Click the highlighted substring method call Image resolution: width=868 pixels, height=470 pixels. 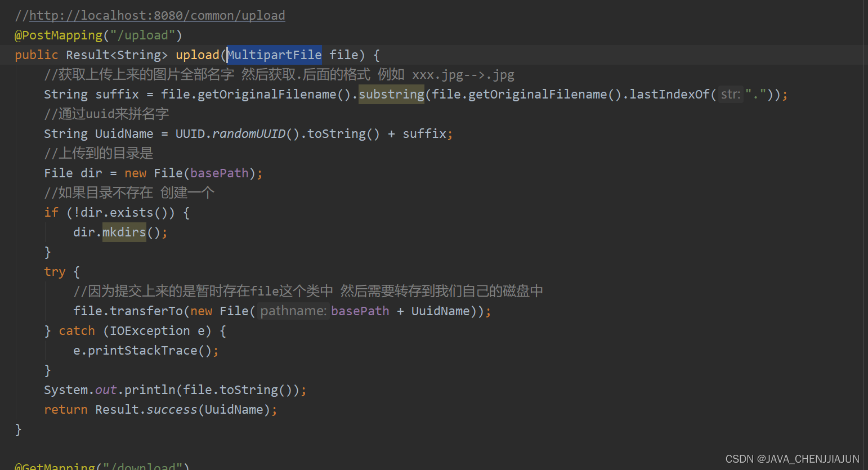[392, 94]
